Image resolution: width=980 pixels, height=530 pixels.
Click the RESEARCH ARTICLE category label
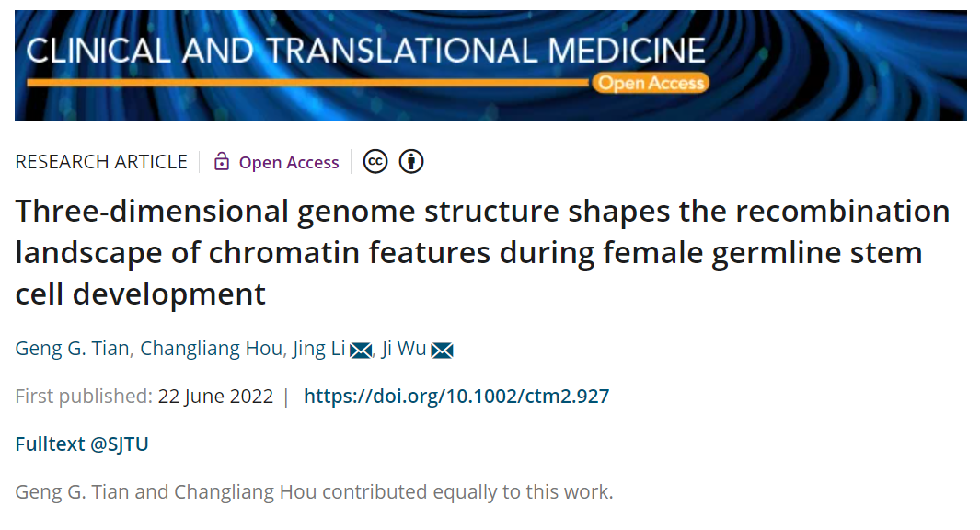tap(101, 162)
